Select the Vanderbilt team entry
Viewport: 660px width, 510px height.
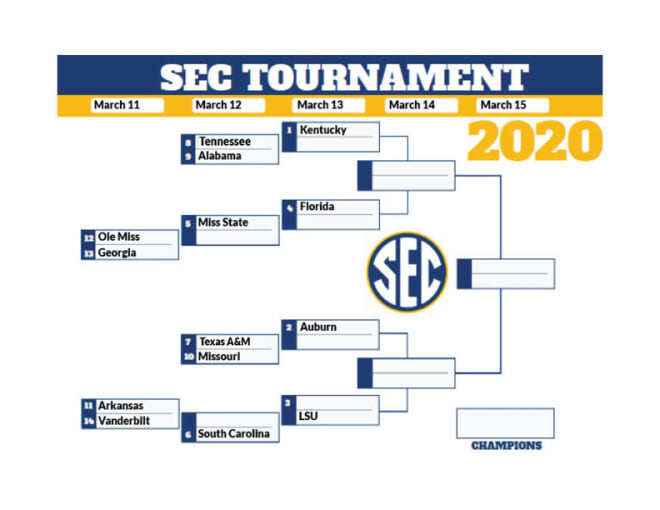click(130, 421)
